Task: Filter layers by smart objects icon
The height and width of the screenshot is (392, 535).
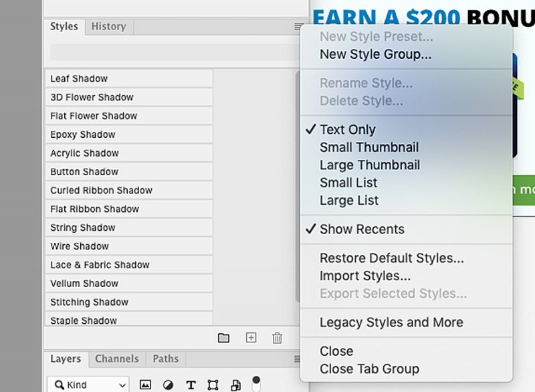Action: [235, 385]
